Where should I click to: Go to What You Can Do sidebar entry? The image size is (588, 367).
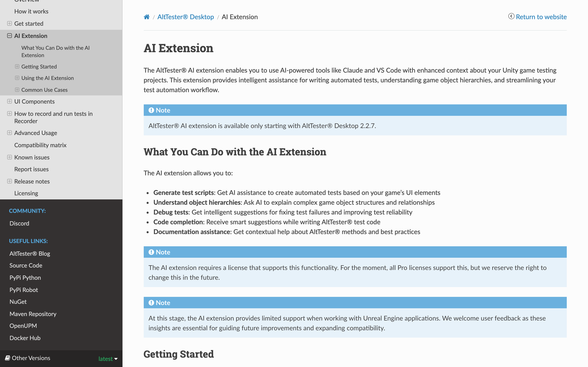point(55,51)
